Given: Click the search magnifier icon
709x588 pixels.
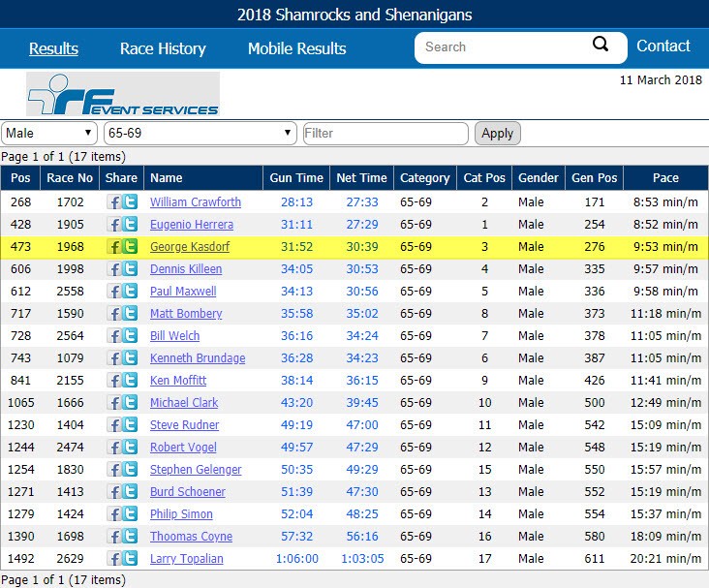Looking at the screenshot, I should point(601,46).
